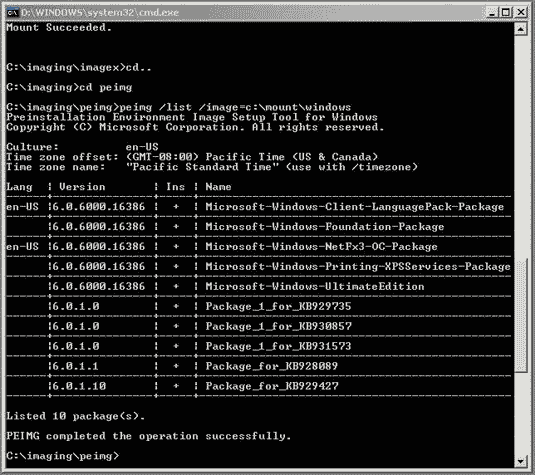Viewport: 535px width, 475px height.
Task: Click 'Preinstallation Environment Image Setup Tool' line
Action: click(192, 117)
